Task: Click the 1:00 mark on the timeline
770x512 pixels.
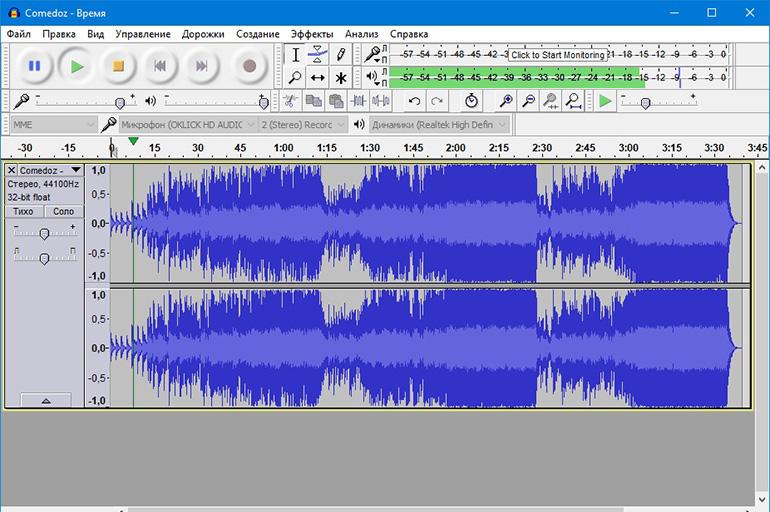Action: (x=283, y=148)
